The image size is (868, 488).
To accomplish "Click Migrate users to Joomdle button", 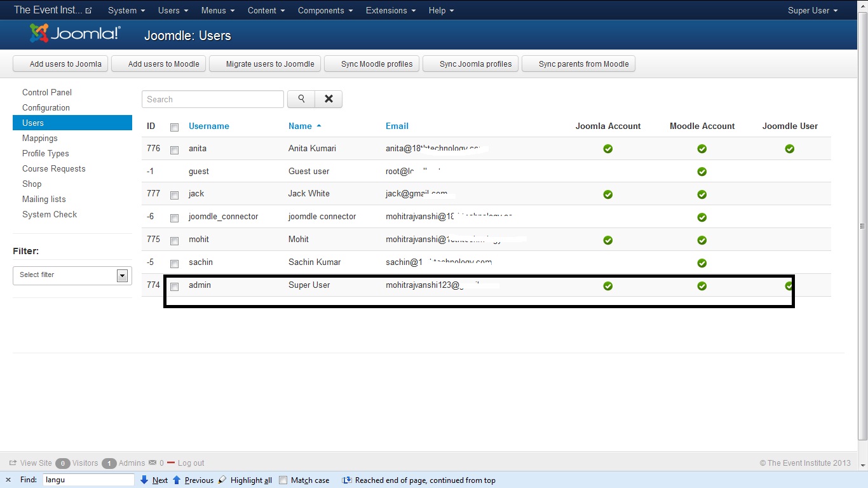I will pos(266,64).
